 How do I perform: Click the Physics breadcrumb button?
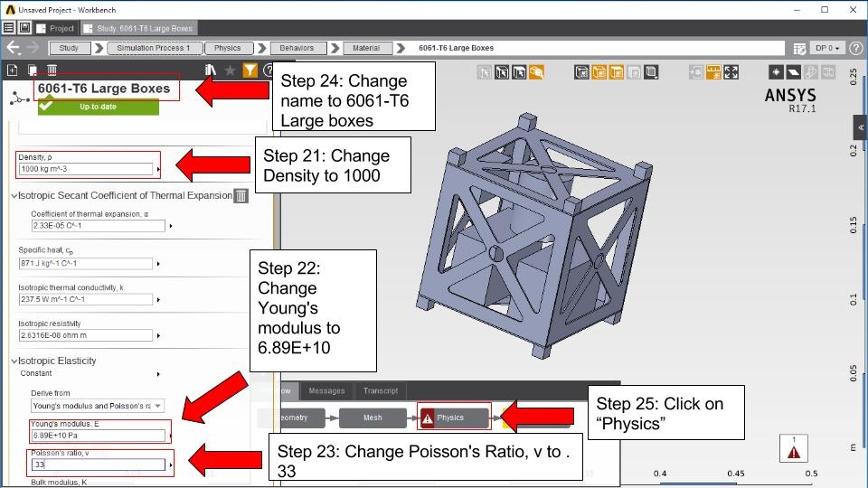[229, 48]
